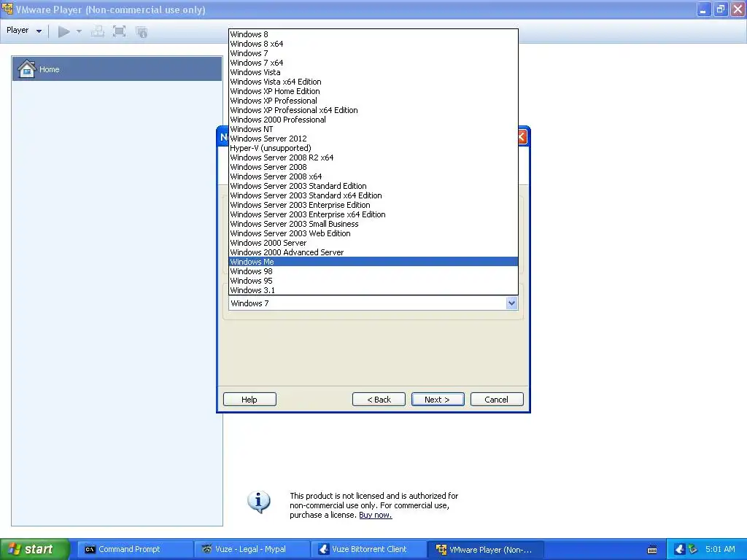Select Windows Server 2003 Enterprise x64 Edition
The height and width of the screenshot is (560, 747).
click(373, 215)
